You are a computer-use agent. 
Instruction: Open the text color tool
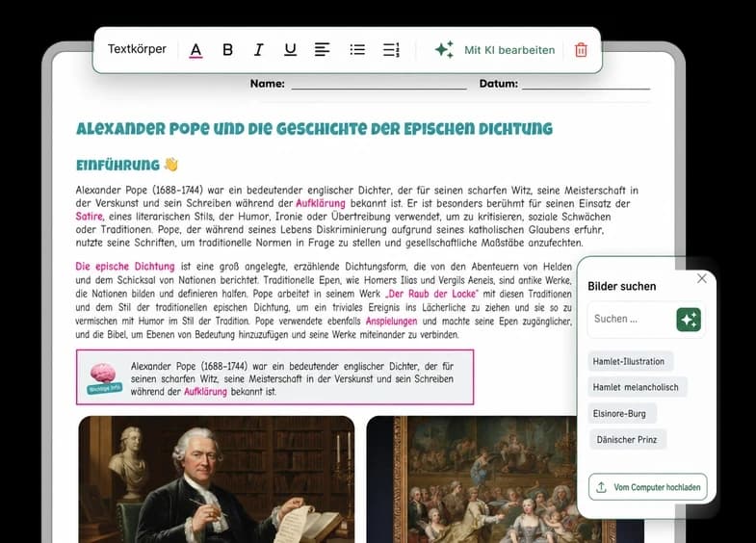(x=196, y=50)
